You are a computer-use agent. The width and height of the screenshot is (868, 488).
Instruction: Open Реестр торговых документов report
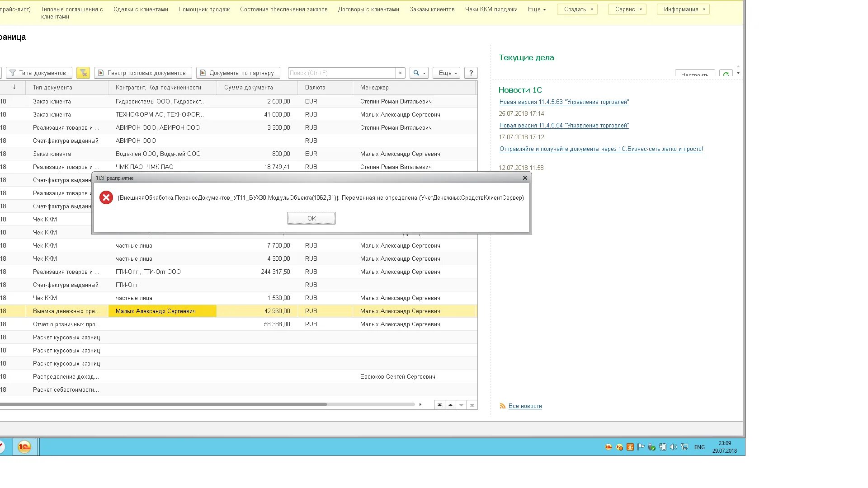[143, 73]
